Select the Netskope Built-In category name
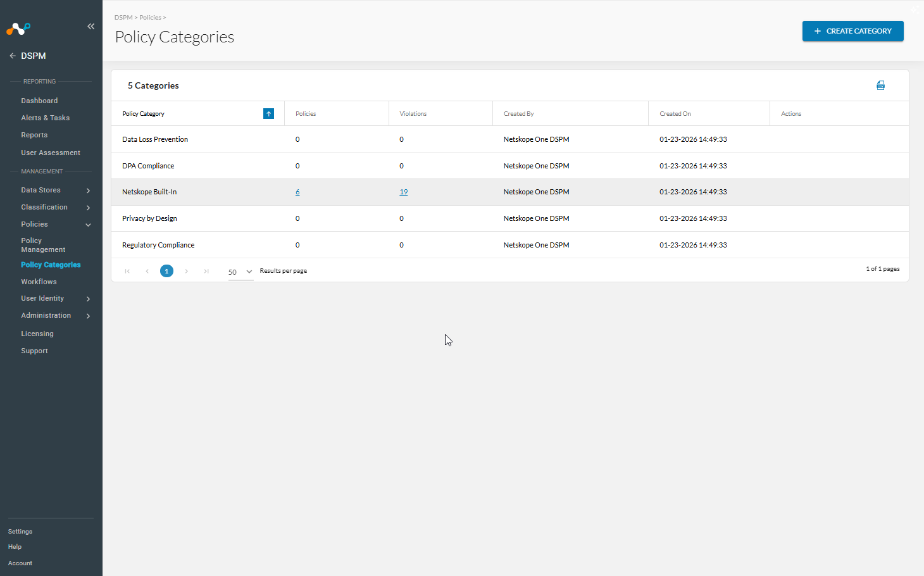924x576 pixels. click(149, 192)
